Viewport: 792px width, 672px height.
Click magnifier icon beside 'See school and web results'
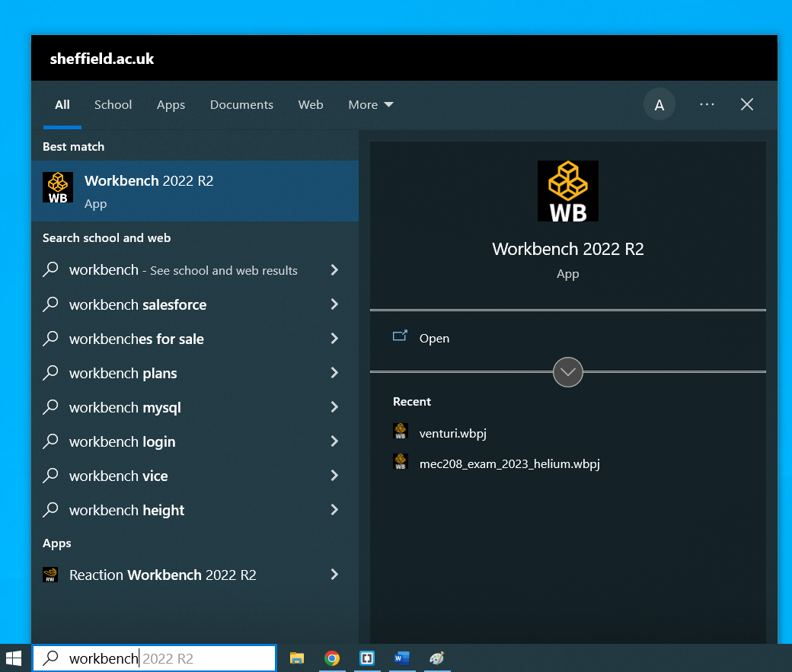click(50, 269)
